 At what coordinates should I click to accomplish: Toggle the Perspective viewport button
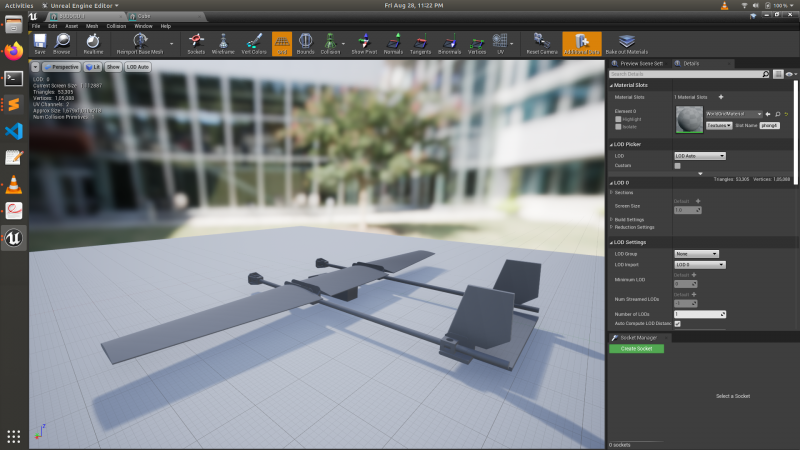61,67
